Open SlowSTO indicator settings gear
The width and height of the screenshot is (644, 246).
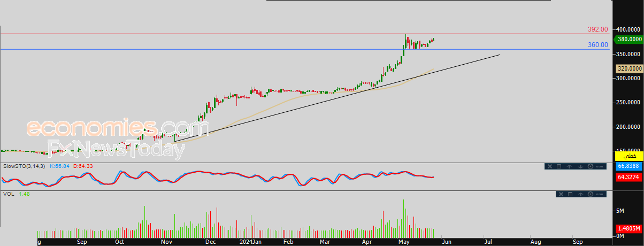click(x=591, y=166)
